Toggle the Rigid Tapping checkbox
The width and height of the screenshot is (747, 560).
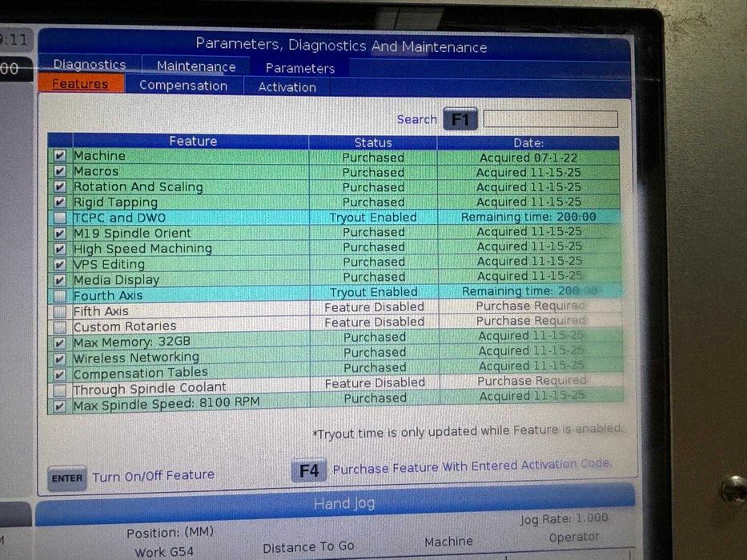coord(59,202)
